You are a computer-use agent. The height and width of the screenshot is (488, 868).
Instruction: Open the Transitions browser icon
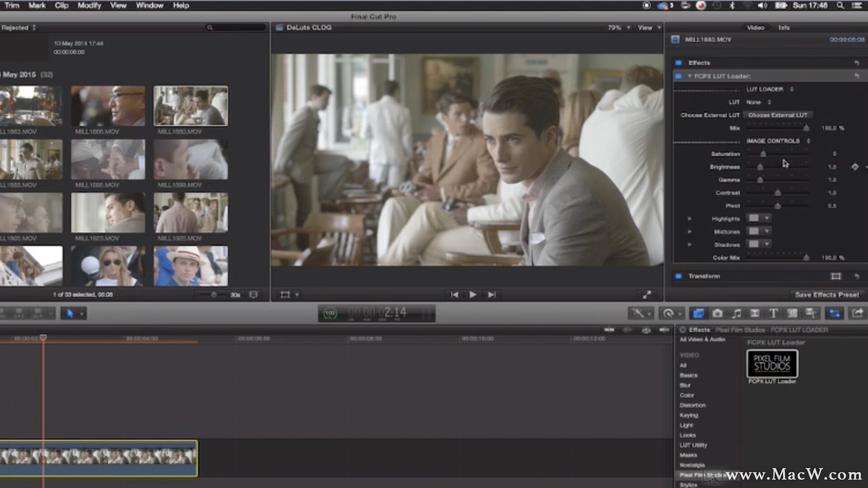click(x=755, y=313)
